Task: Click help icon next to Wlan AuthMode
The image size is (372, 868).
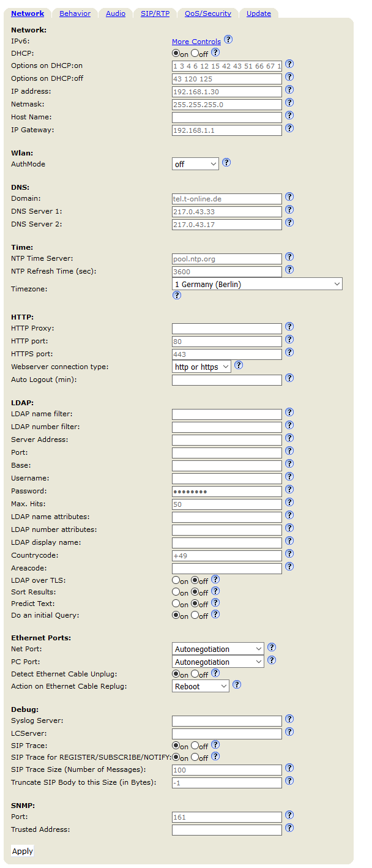Action: [226, 163]
